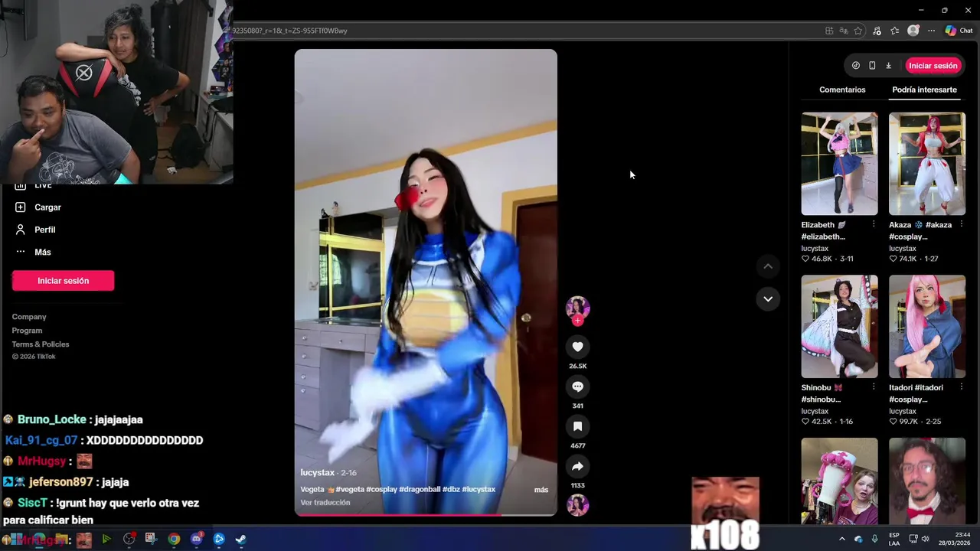Open the Shinobu cosplay video thumbnail

coord(839,326)
